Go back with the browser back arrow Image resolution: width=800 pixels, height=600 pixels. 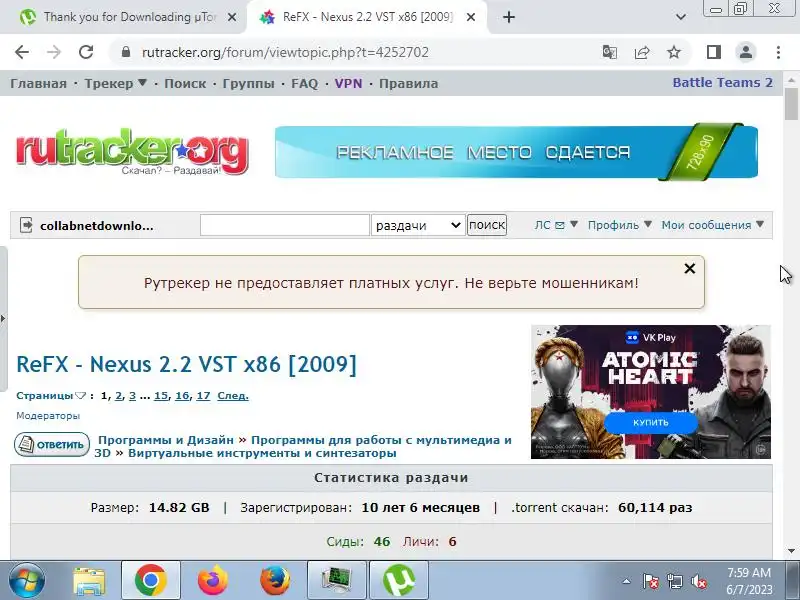coord(22,52)
